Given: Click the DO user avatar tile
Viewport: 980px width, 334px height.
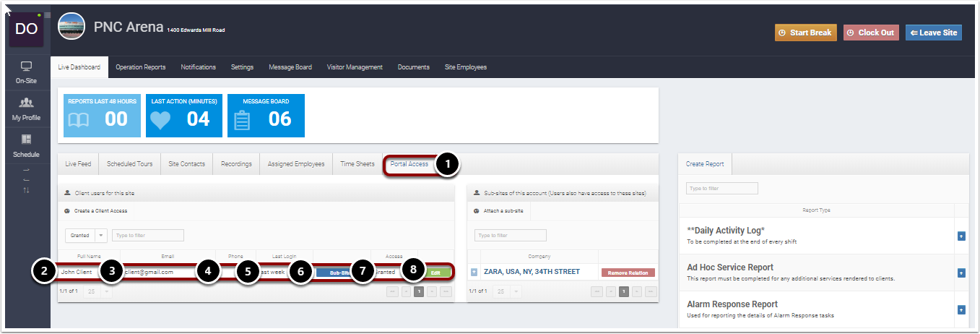Looking at the screenshot, I should [x=27, y=29].
